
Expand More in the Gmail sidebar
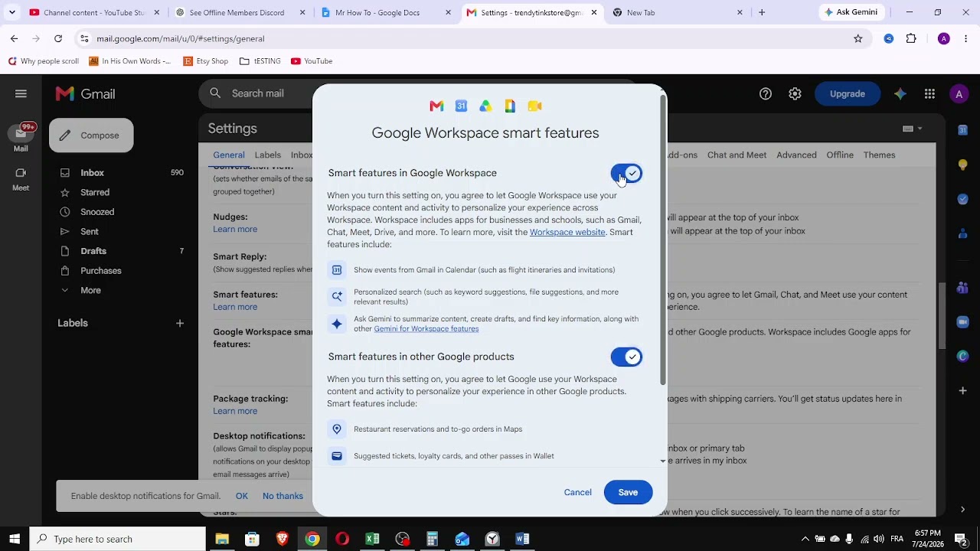[90, 290]
